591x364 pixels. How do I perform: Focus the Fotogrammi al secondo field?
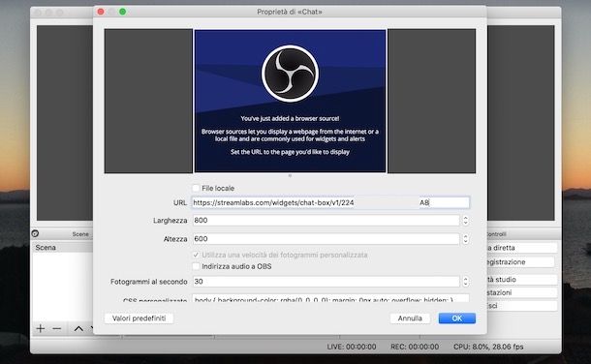327,281
